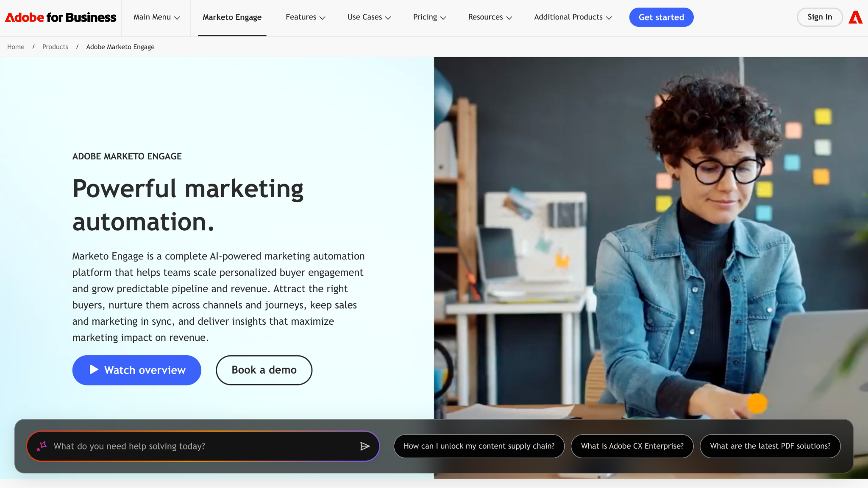Select 'How can I unlock my content supply chain?' suggestion

479,446
